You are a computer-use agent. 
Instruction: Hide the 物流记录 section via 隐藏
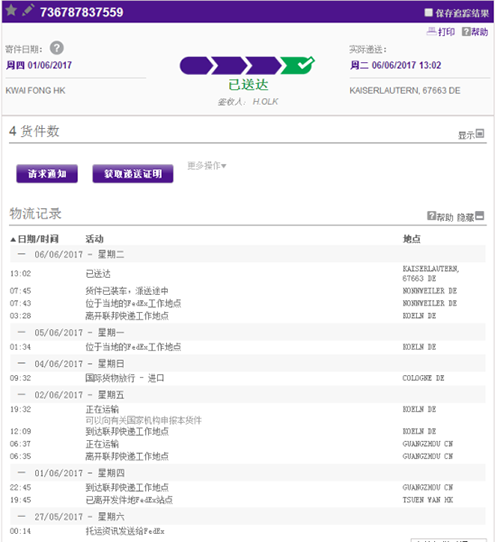[470, 217]
